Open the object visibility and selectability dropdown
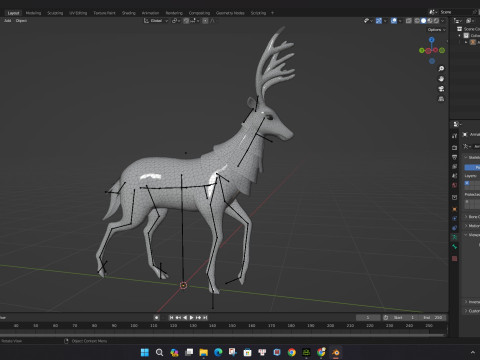 pos(369,21)
